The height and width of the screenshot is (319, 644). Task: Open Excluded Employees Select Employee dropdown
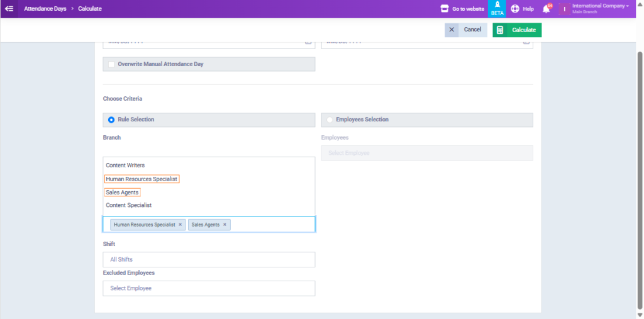[209, 288]
